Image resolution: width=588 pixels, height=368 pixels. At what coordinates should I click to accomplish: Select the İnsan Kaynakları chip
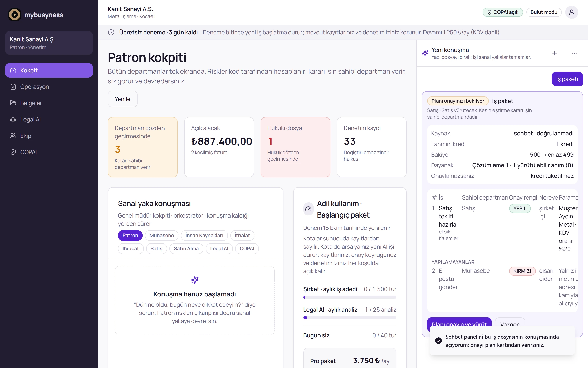pyautogui.click(x=204, y=235)
